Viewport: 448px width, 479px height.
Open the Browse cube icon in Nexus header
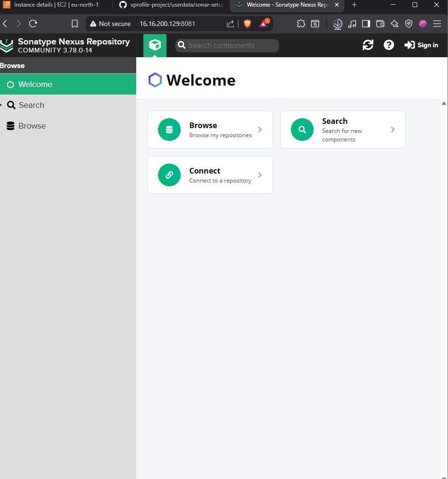(155, 45)
